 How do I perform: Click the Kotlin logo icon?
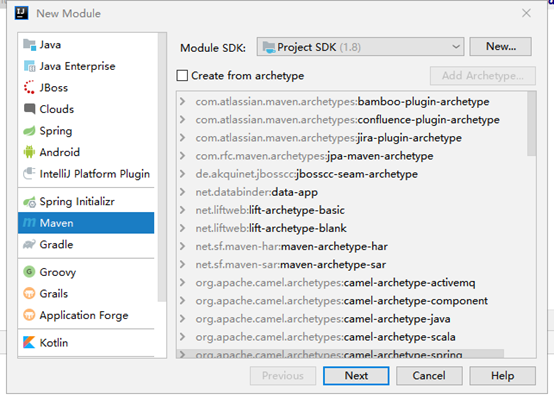coord(29,343)
